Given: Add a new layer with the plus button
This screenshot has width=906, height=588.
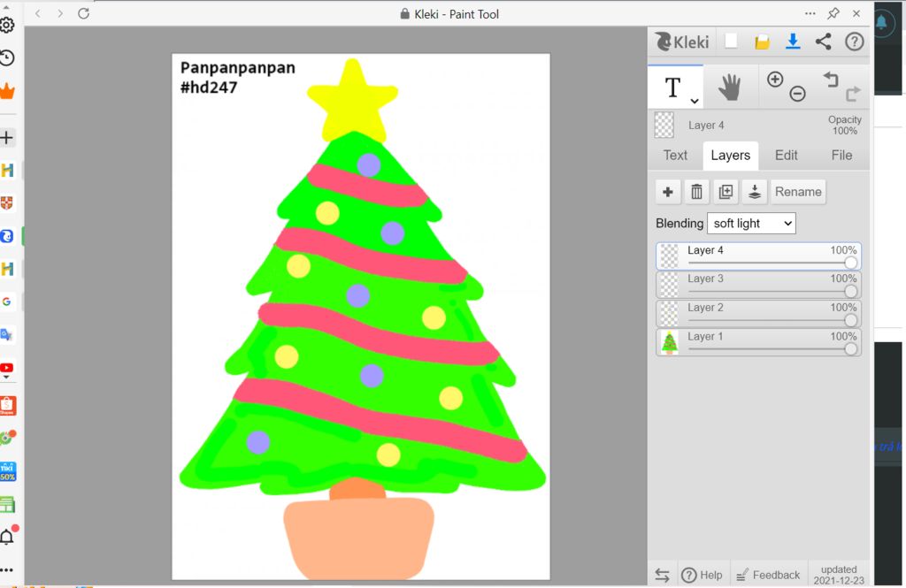Looking at the screenshot, I should pos(668,192).
